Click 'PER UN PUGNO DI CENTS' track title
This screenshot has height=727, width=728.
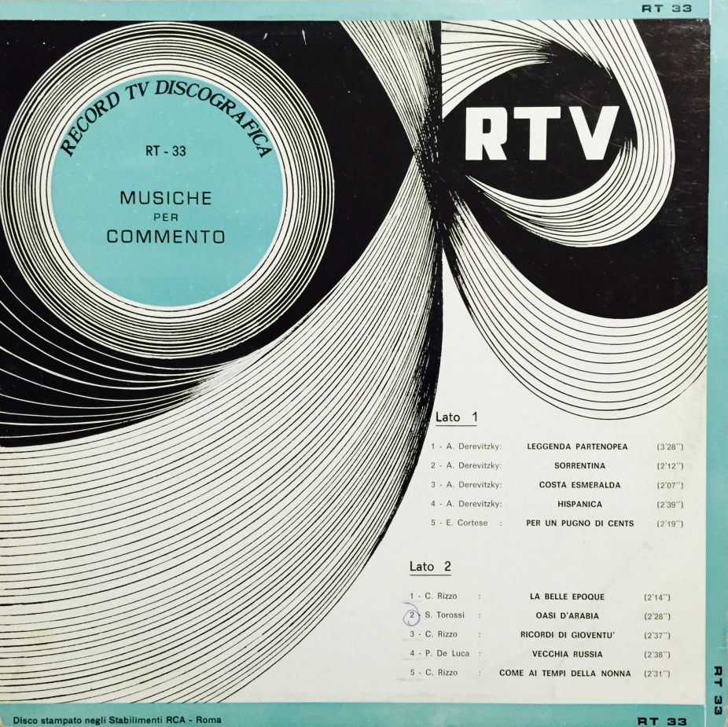pos(579,523)
